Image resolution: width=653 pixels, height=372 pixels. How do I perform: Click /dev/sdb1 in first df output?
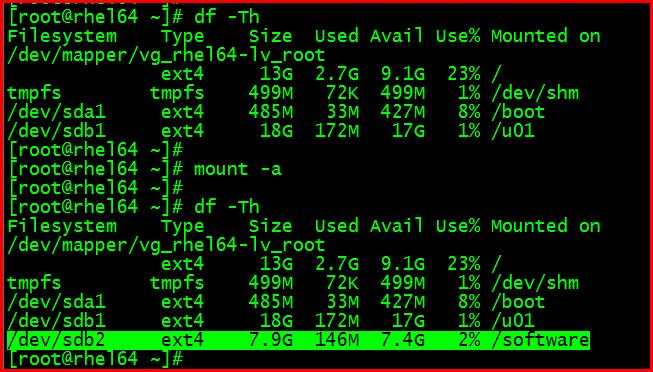coord(56,131)
